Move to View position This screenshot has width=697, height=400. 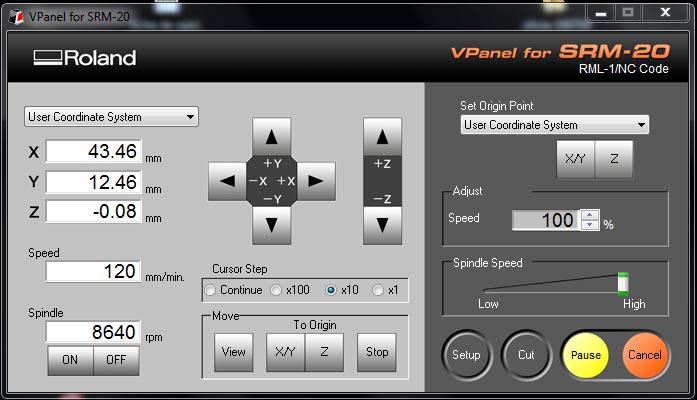coord(234,352)
